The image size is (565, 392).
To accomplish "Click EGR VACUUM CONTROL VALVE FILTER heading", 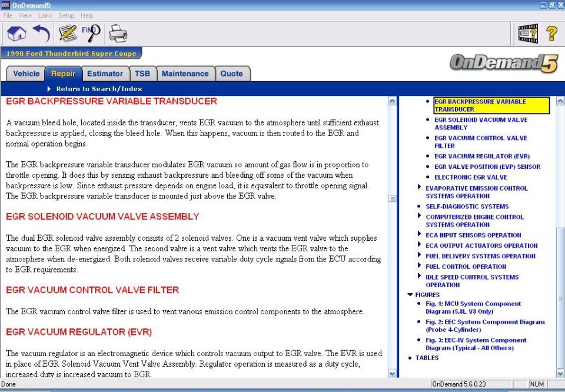I will (x=92, y=290).
